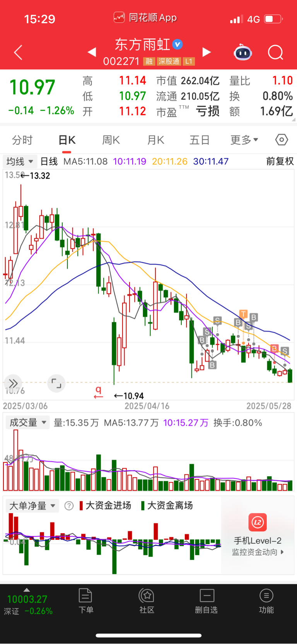
Task: Open 功能 functions menu icon
Action: (266, 601)
